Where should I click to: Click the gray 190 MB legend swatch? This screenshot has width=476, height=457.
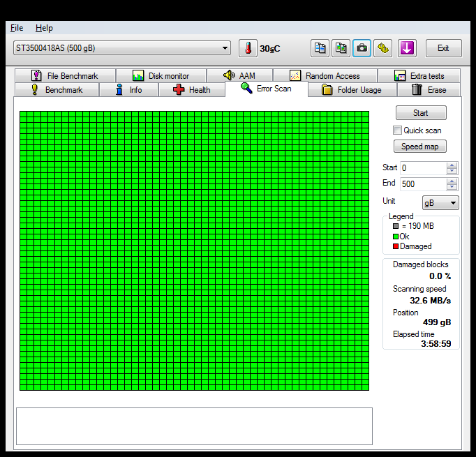coord(396,226)
